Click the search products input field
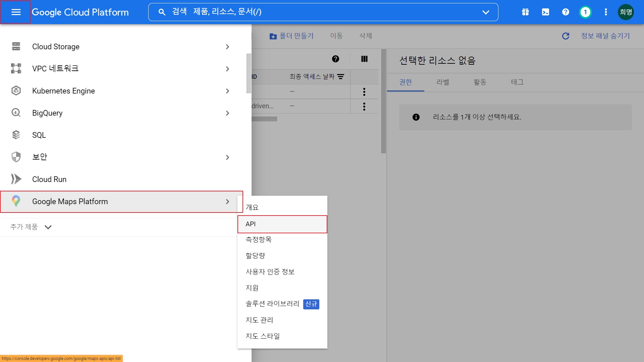 (x=302, y=12)
